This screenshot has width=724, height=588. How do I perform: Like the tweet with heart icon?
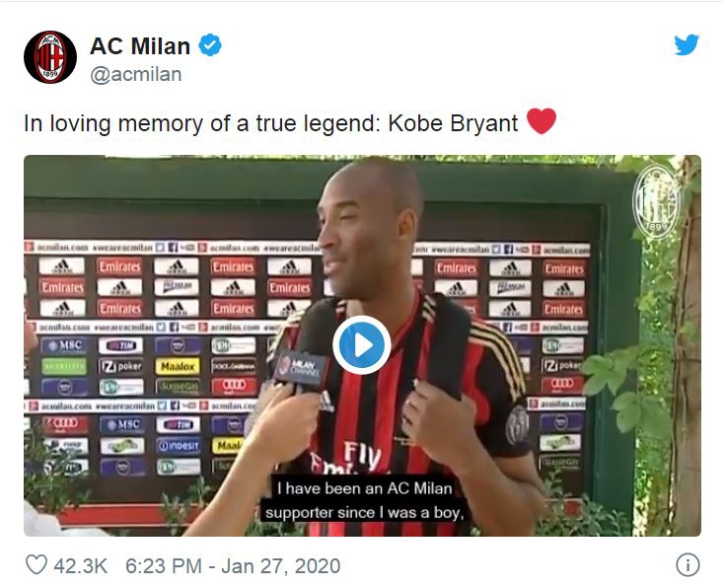pyautogui.click(x=36, y=564)
